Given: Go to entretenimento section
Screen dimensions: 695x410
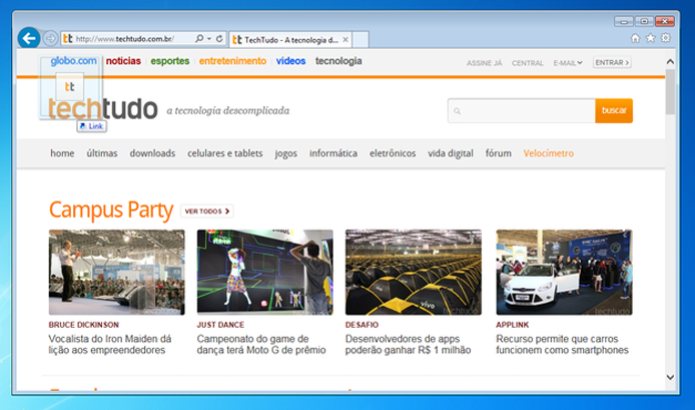Looking at the screenshot, I should (x=233, y=61).
